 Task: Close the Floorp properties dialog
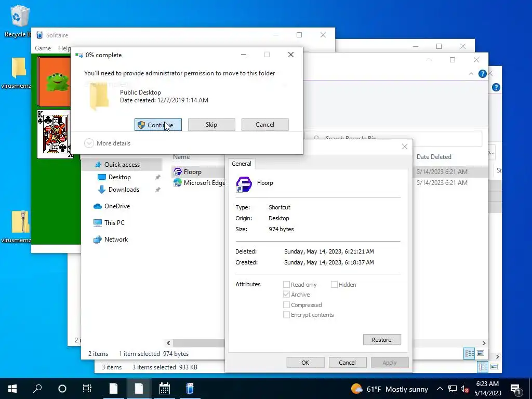[x=404, y=147]
